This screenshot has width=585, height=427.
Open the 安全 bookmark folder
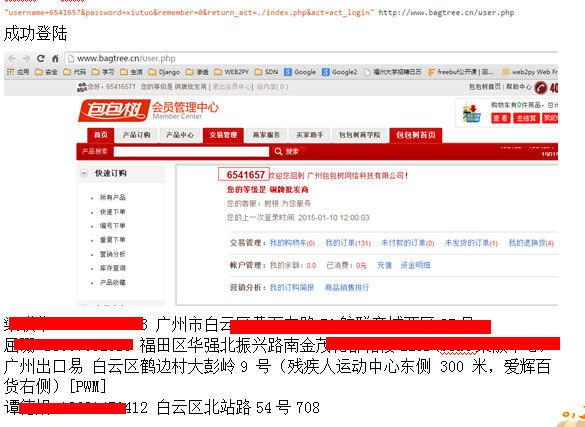[x=46, y=72]
